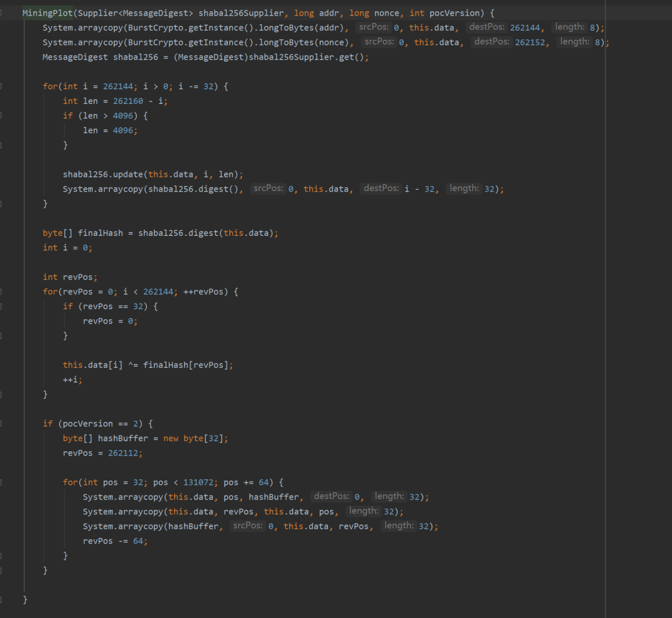The image size is (672, 618).
Task: Click the 'this.data[i] ^= finalHash[revPos]' line
Action: click(x=147, y=365)
